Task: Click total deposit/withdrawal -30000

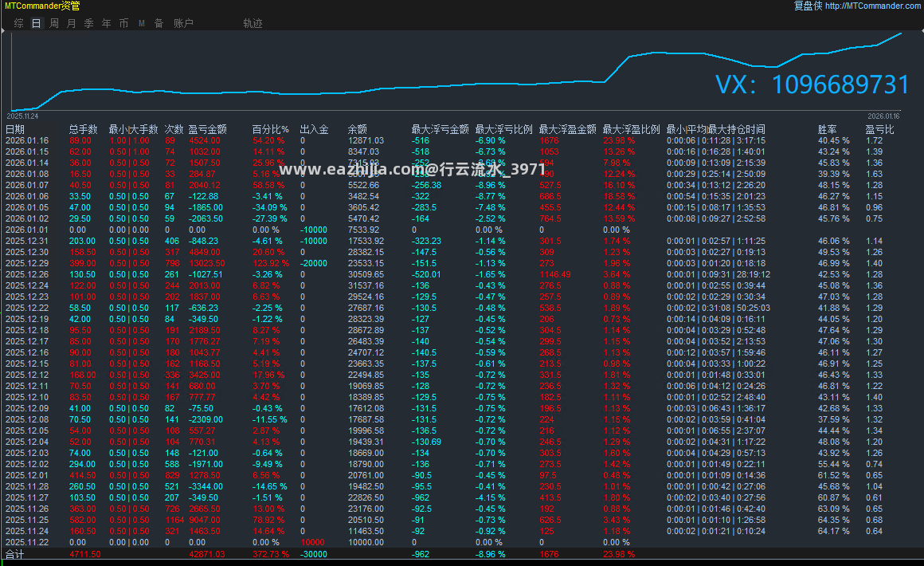Action: (314, 555)
